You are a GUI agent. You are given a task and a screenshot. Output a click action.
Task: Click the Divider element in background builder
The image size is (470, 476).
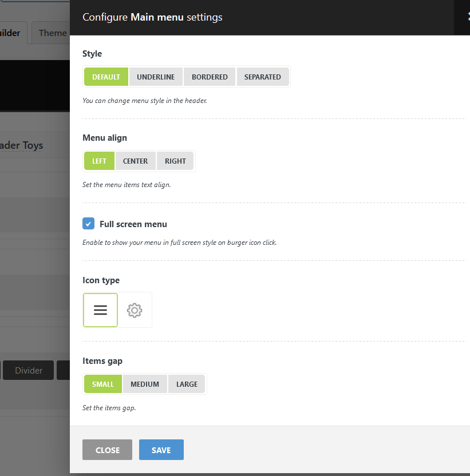click(x=29, y=370)
